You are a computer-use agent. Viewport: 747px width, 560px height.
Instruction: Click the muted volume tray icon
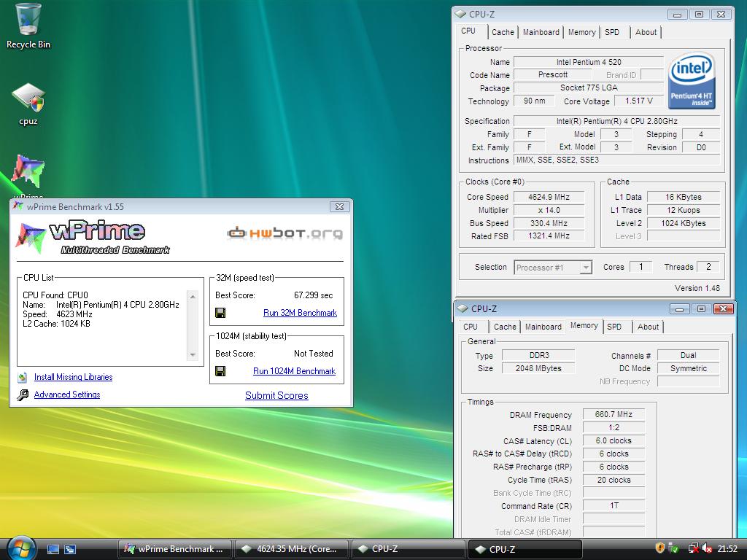pyautogui.click(x=707, y=548)
